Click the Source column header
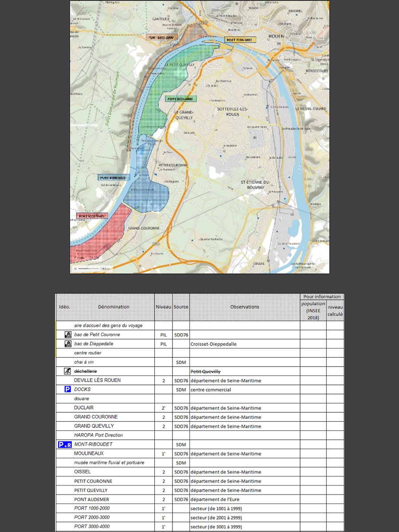This screenshot has width=399, height=532. pyautogui.click(x=181, y=307)
